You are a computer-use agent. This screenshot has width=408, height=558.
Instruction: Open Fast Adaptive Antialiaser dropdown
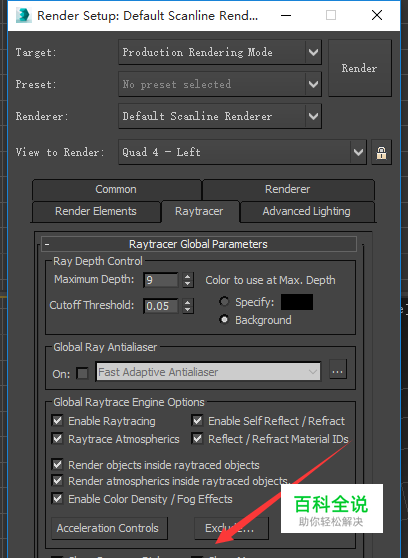[208, 372]
